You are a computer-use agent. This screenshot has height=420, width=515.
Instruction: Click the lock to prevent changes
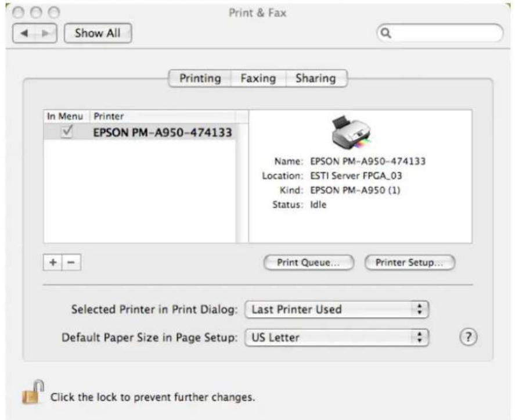point(33,392)
